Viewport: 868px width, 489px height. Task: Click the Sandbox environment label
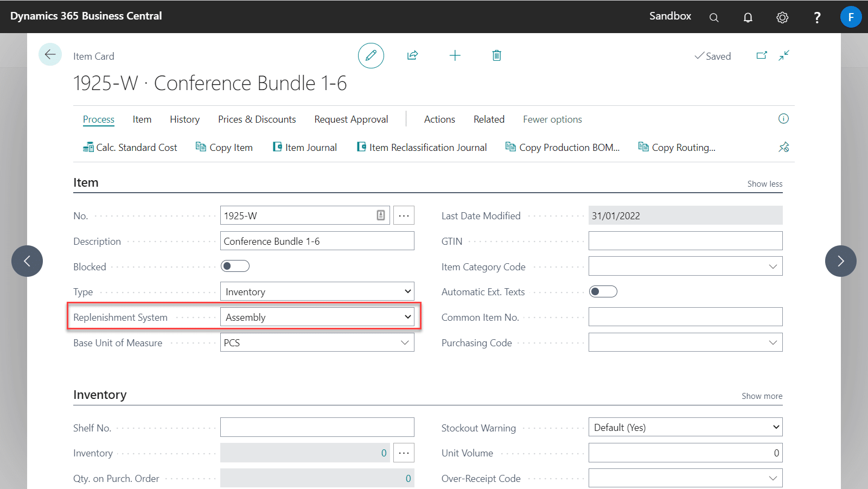670,16
